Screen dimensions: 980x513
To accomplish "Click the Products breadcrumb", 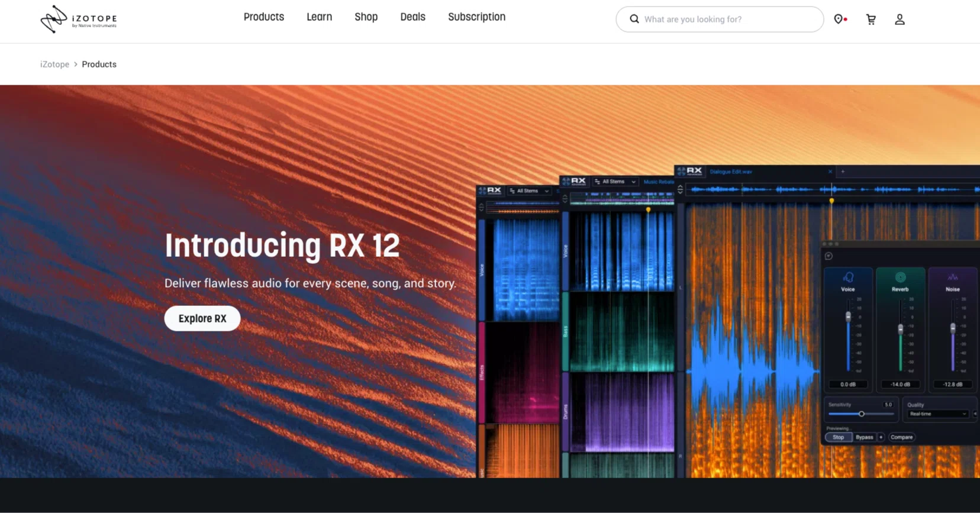I will (x=99, y=64).
